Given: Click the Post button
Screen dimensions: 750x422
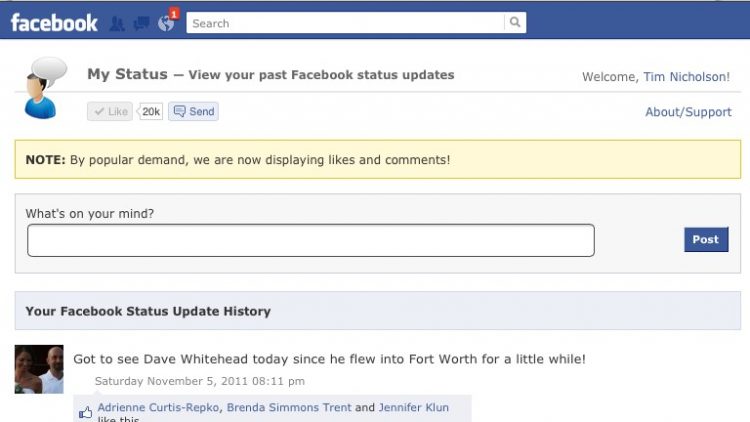Looking at the screenshot, I should click(706, 239).
